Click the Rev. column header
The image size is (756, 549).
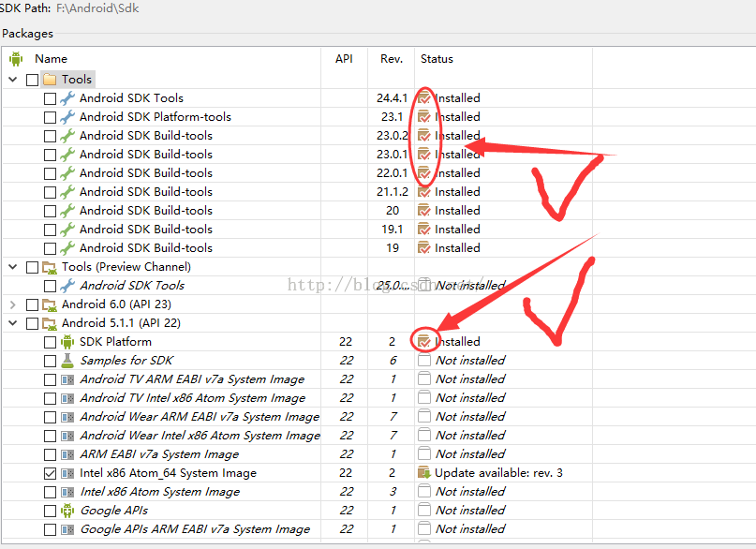[391, 59]
